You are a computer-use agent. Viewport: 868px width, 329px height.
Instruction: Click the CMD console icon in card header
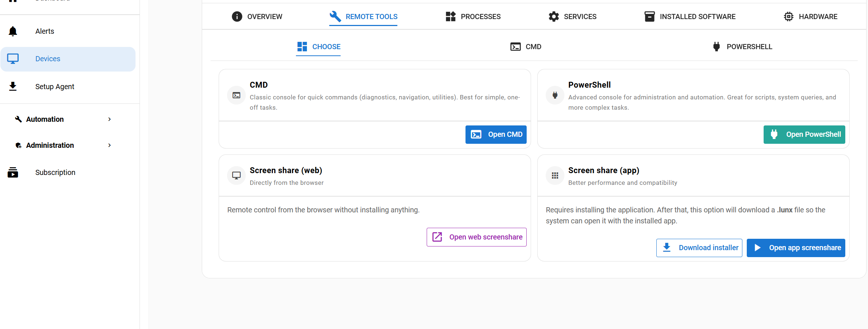coord(237,95)
